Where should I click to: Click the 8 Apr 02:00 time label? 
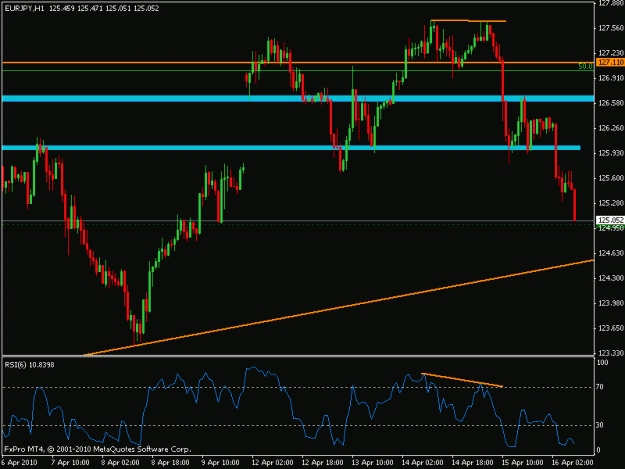pyautogui.click(x=120, y=463)
